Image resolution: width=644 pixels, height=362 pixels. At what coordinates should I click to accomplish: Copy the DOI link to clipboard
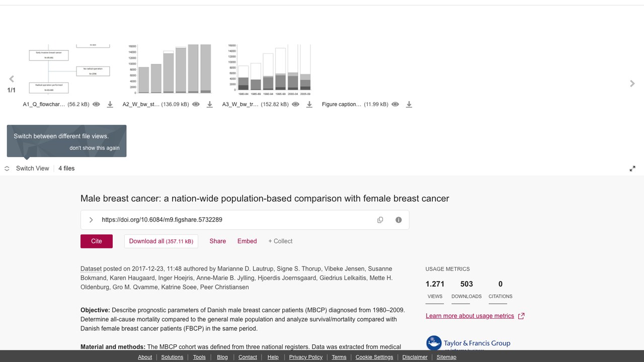click(x=380, y=220)
